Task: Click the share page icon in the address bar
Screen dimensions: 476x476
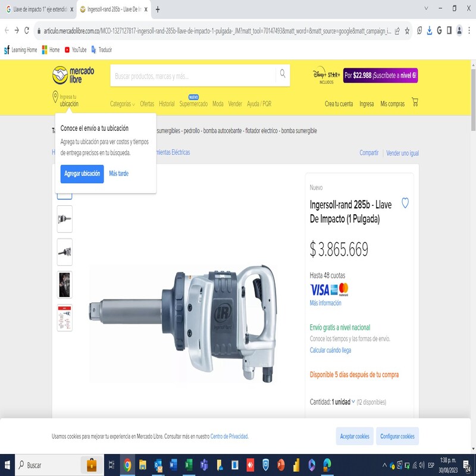Action: pos(397,31)
